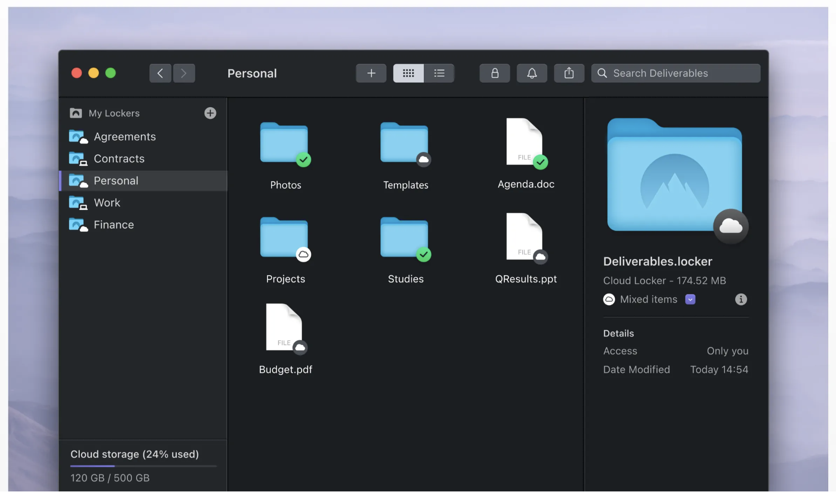Screen dimensions: 836x504
Task: Select the Personal locker in the sidebar
Action: click(143, 181)
